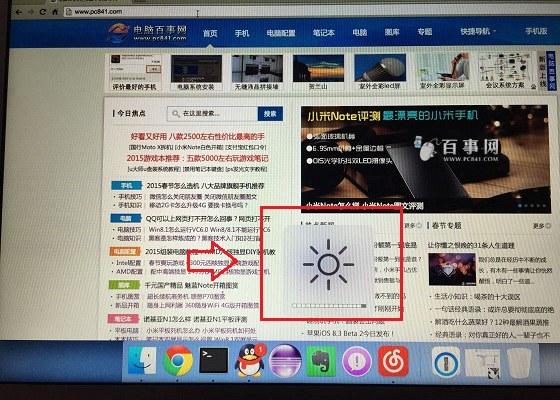
Task: Open 2015春节怎么选机 article link
Action: coord(205,186)
